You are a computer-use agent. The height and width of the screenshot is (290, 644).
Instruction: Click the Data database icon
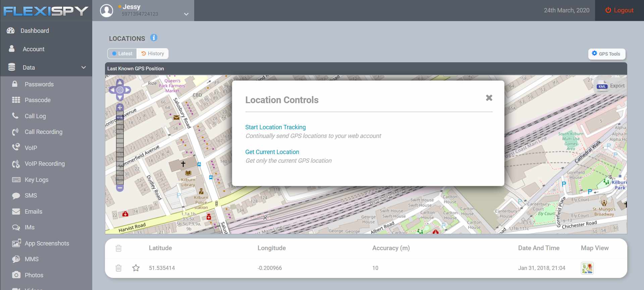pos(12,67)
